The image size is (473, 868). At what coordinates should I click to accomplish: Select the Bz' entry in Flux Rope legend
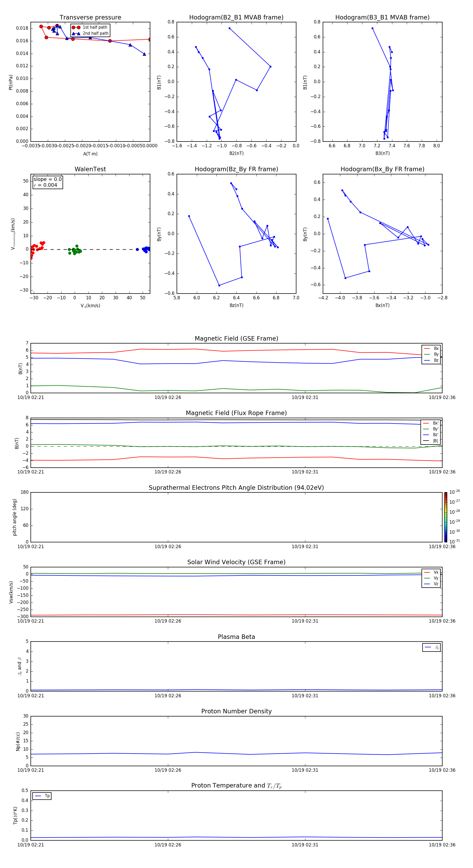coord(431,435)
